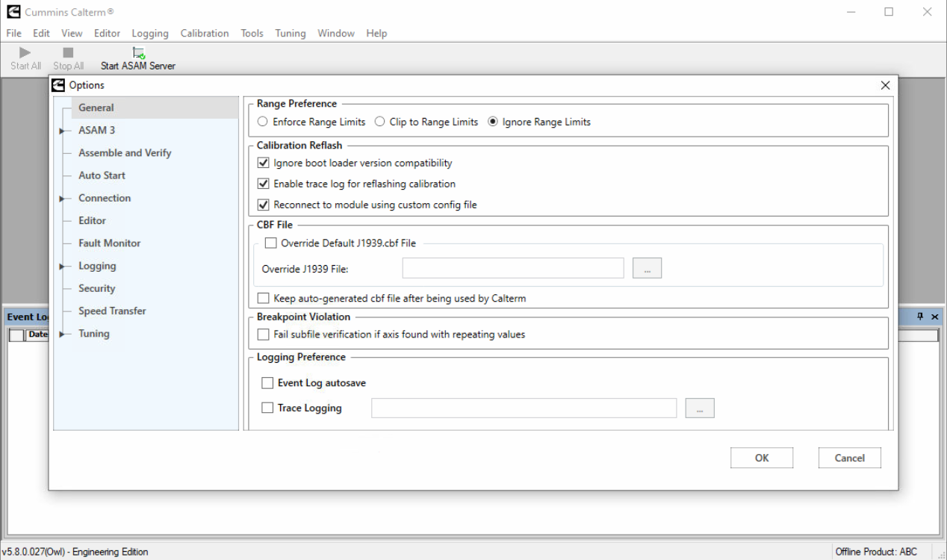Check Override Default J1939.cbf File
The width and height of the screenshot is (947, 560).
click(x=270, y=243)
